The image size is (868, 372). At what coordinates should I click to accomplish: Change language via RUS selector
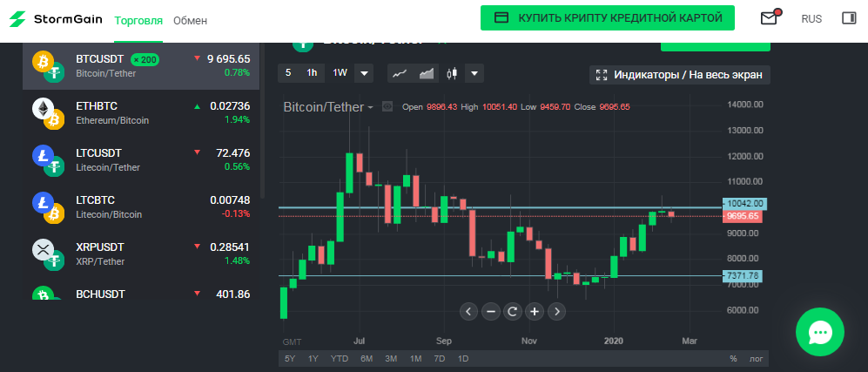pos(811,19)
